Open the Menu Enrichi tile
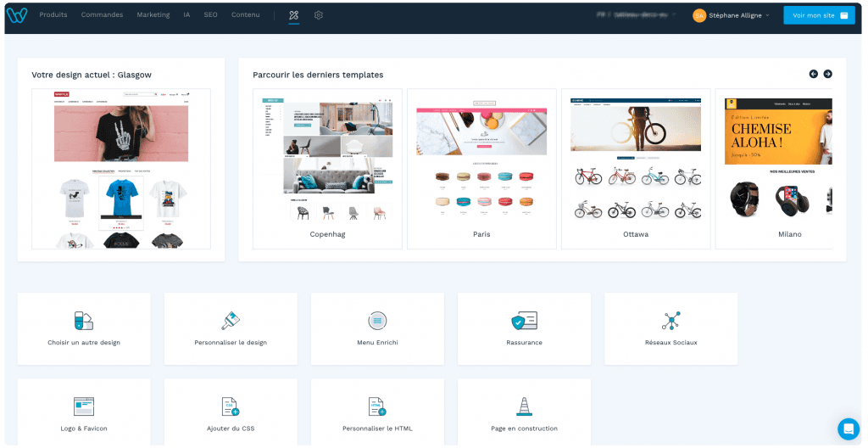 pyautogui.click(x=377, y=329)
